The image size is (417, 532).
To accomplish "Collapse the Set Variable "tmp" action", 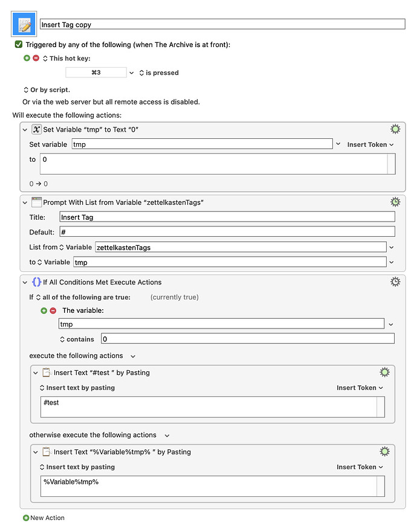I will coord(25,130).
